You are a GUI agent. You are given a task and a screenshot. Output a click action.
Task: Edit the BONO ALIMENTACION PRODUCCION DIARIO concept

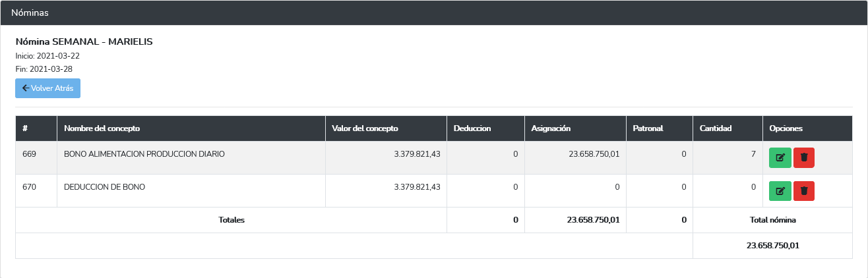pyautogui.click(x=780, y=157)
